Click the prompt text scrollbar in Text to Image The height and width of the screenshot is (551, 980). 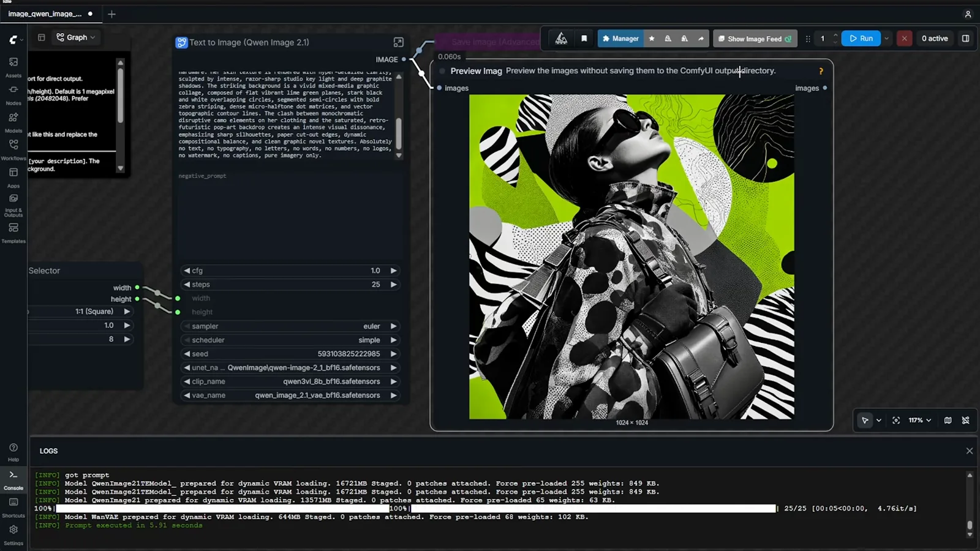point(399,132)
